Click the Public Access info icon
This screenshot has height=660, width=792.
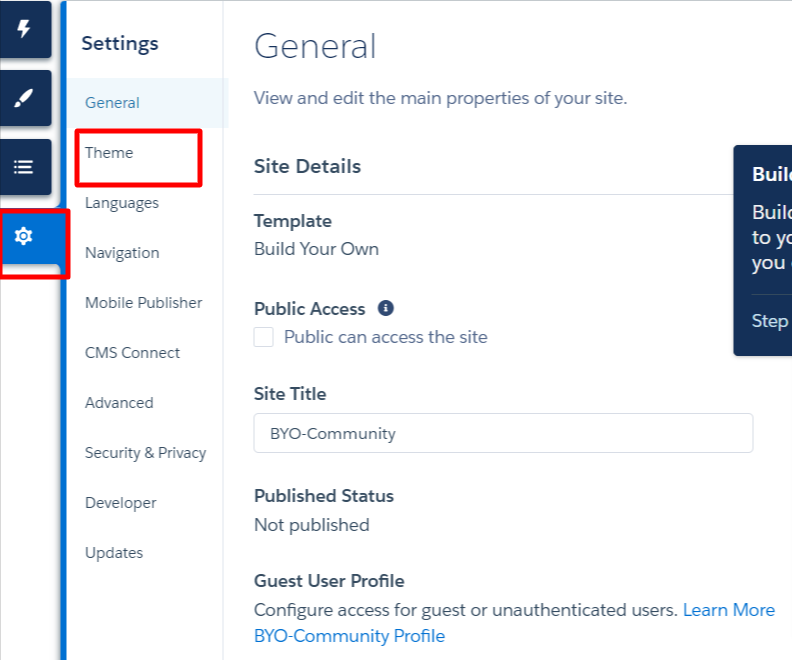point(385,309)
